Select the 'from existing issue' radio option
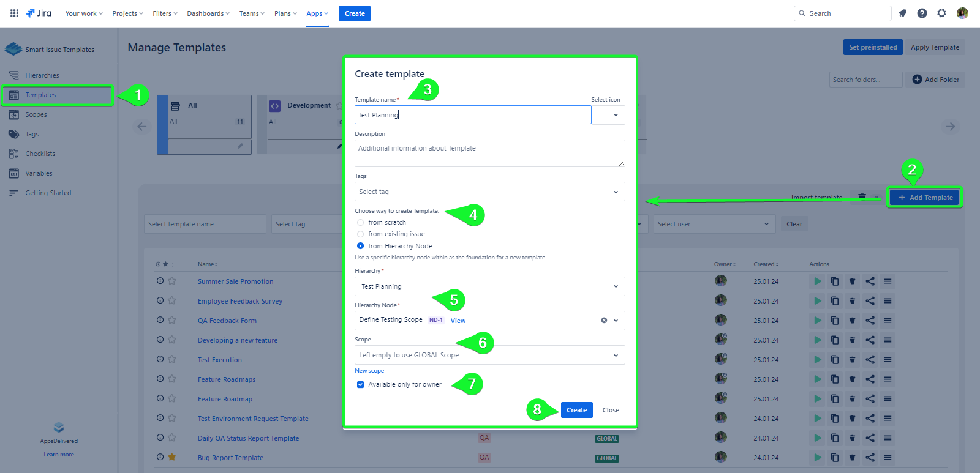Viewport: 980px width, 473px height. click(360, 234)
